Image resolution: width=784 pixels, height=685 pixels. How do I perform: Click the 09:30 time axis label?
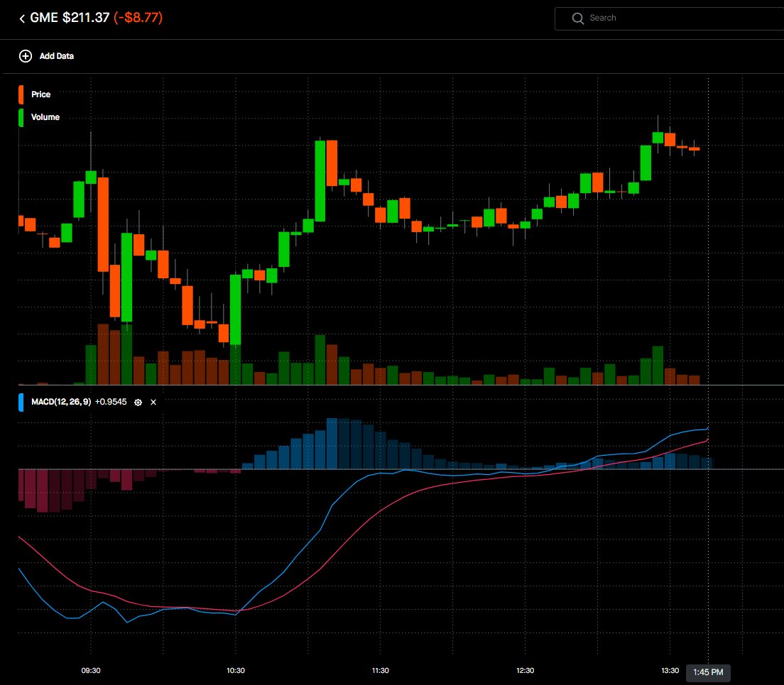pyautogui.click(x=91, y=671)
